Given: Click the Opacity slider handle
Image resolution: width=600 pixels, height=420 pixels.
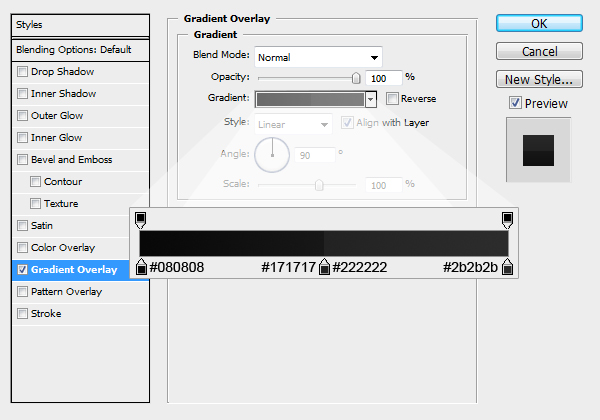Looking at the screenshot, I should pos(356,78).
